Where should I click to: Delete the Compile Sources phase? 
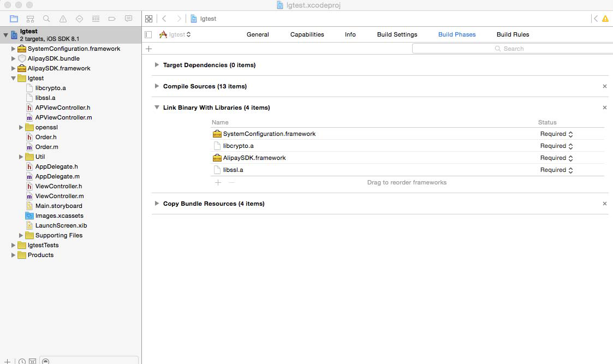[x=605, y=86]
